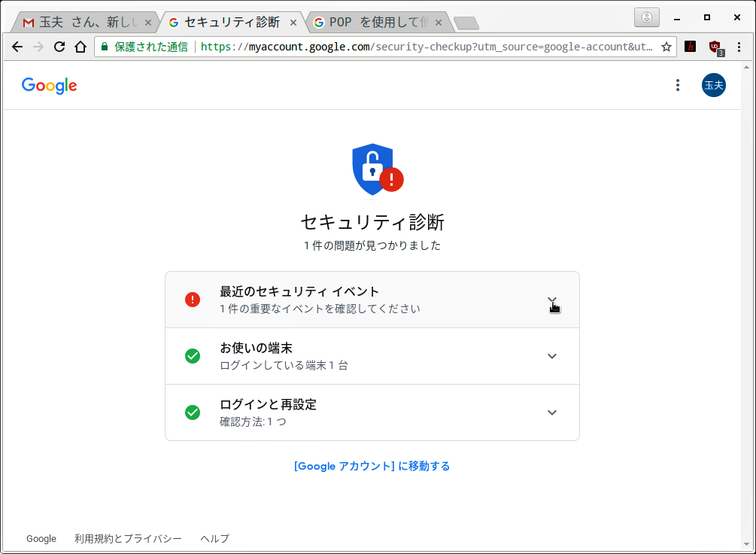
Task: Expand the ログインと再設定 chevron
Action: 552,412
